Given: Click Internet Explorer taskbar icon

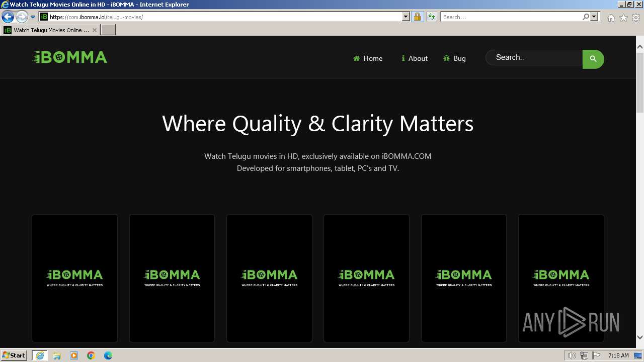Looking at the screenshot, I should click(x=40, y=355).
